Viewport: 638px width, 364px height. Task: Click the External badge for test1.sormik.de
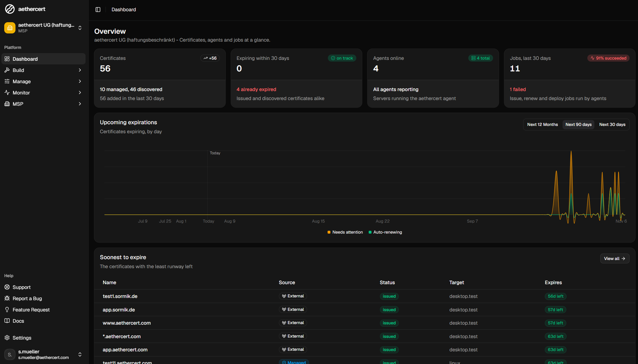[x=293, y=296]
